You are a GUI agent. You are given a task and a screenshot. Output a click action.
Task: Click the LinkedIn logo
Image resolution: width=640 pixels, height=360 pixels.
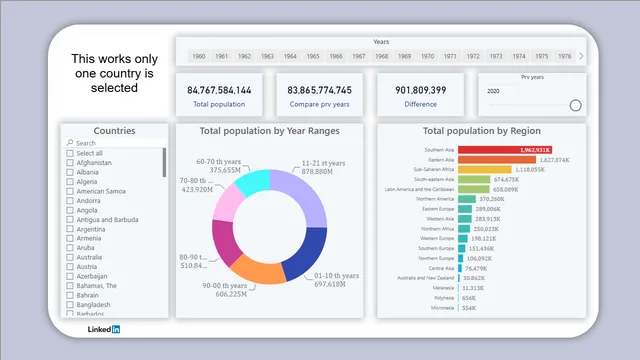(104, 329)
